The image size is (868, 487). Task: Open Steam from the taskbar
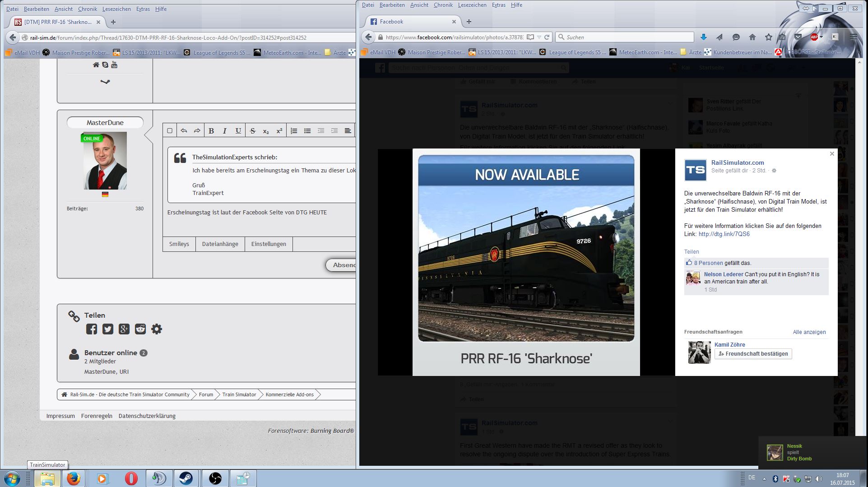(186, 478)
